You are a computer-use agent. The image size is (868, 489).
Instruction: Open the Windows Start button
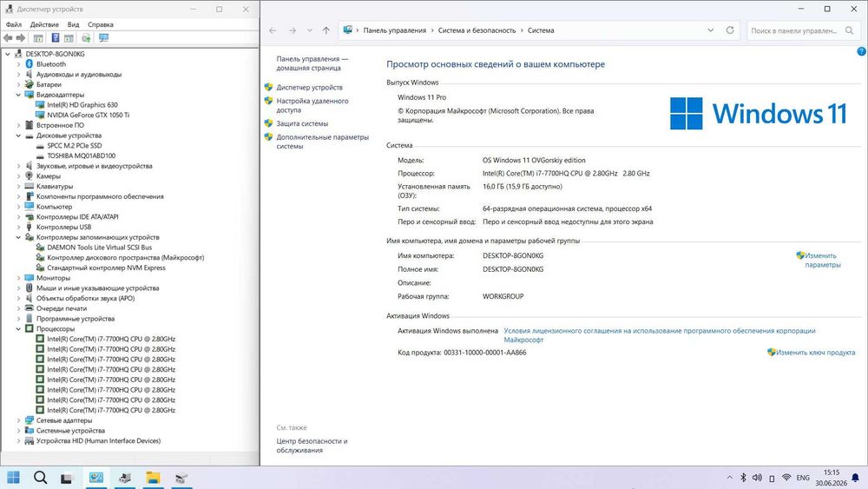click(x=13, y=478)
